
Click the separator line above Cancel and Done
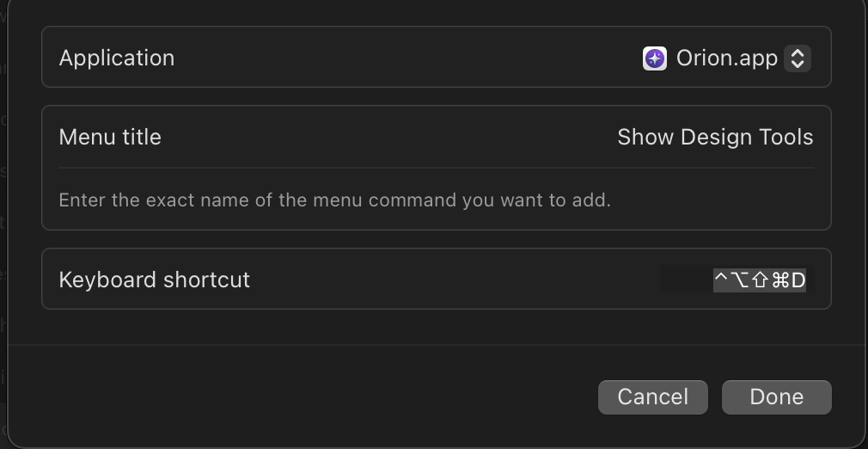(x=437, y=345)
